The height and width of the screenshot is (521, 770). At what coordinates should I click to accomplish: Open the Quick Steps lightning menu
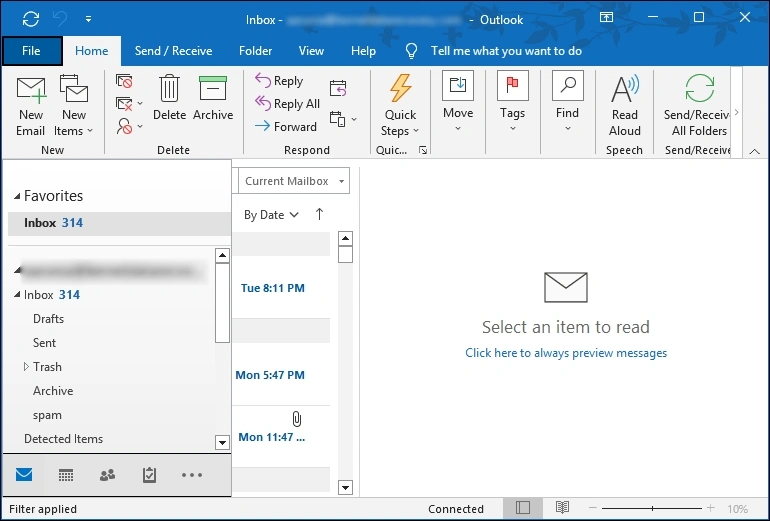(x=400, y=106)
